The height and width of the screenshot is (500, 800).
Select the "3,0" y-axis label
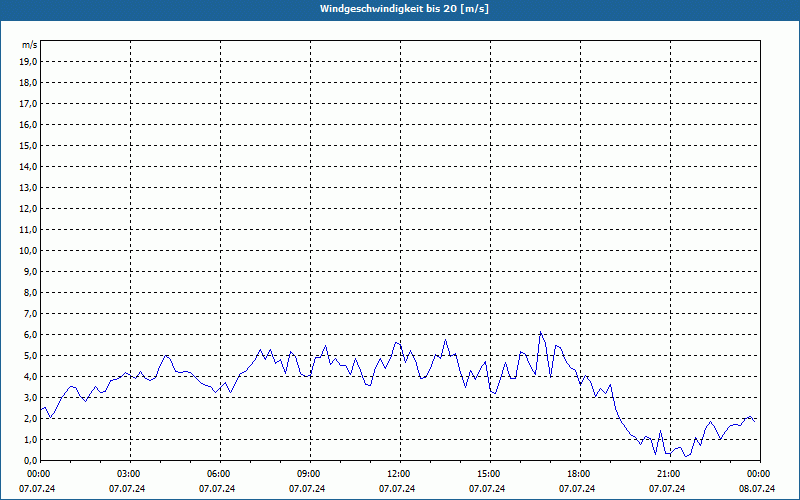[x=31, y=398]
